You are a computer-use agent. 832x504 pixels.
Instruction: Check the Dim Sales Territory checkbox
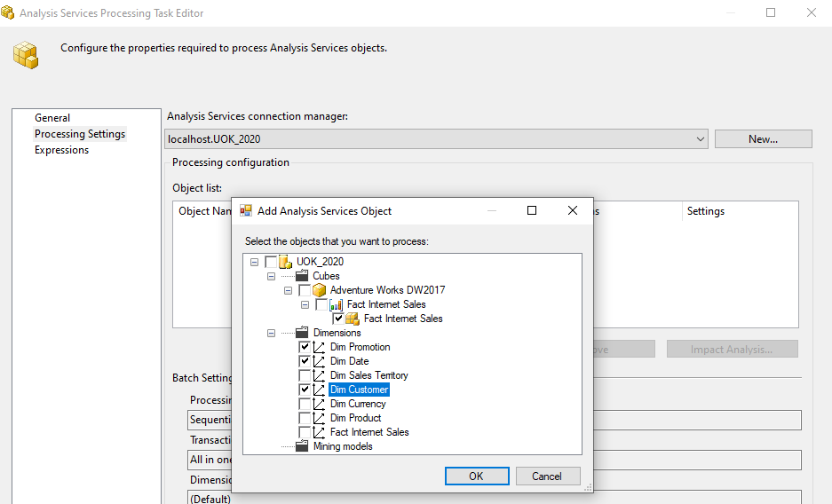(305, 375)
